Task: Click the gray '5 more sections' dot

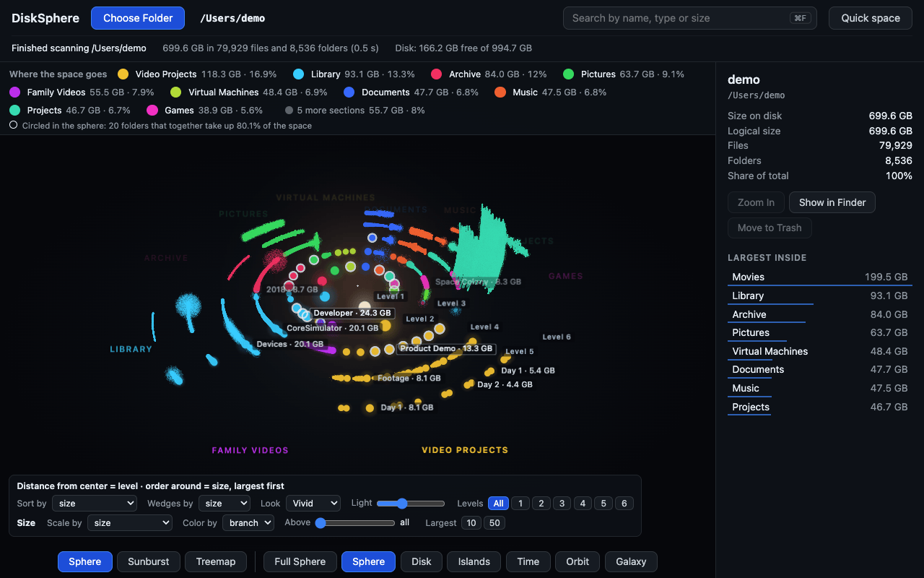Action: pyautogui.click(x=289, y=111)
